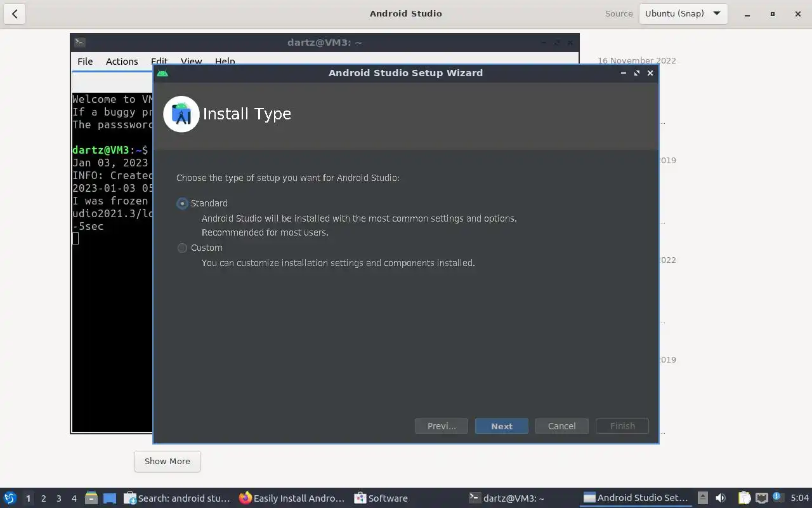The image size is (812, 508).
Task: Click the Next button in Setup Wizard
Action: pyautogui.click(x=501, y=426)
